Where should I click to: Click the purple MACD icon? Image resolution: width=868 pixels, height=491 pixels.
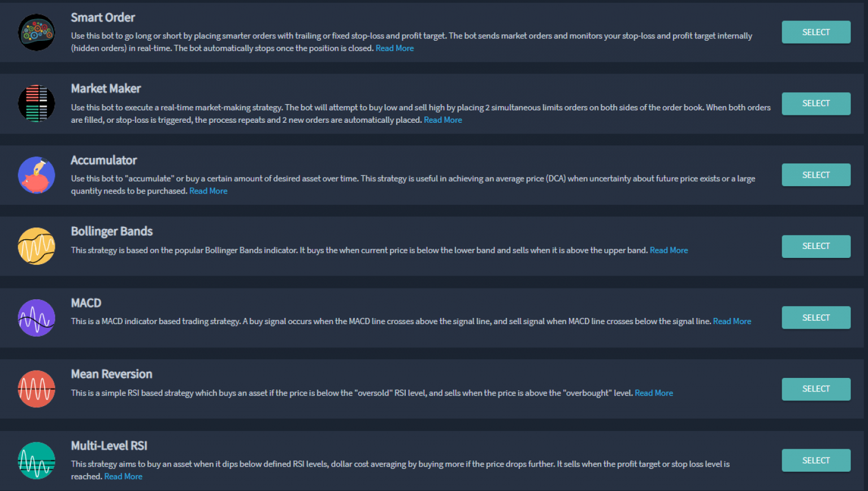[x=36, y=318]
